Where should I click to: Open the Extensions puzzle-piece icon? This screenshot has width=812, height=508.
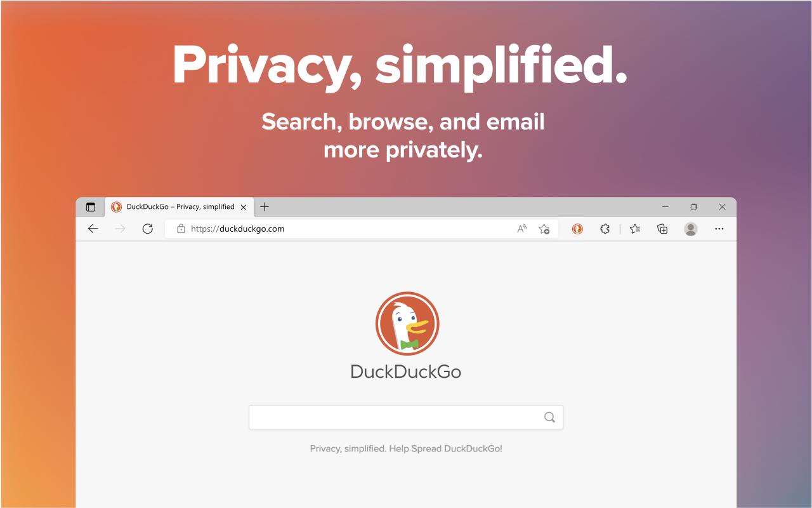click(x=605, y=229)
